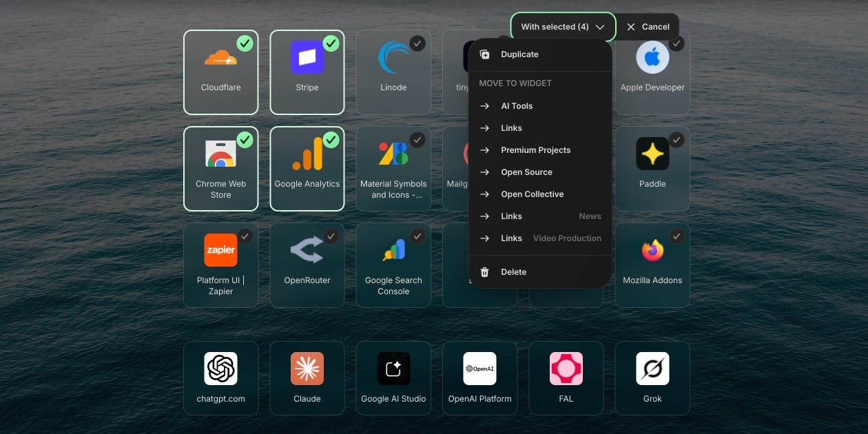This screenshot has width=868, height=434.
Task: Move selected to Links Video Production widget
Action: coord(540,238)
